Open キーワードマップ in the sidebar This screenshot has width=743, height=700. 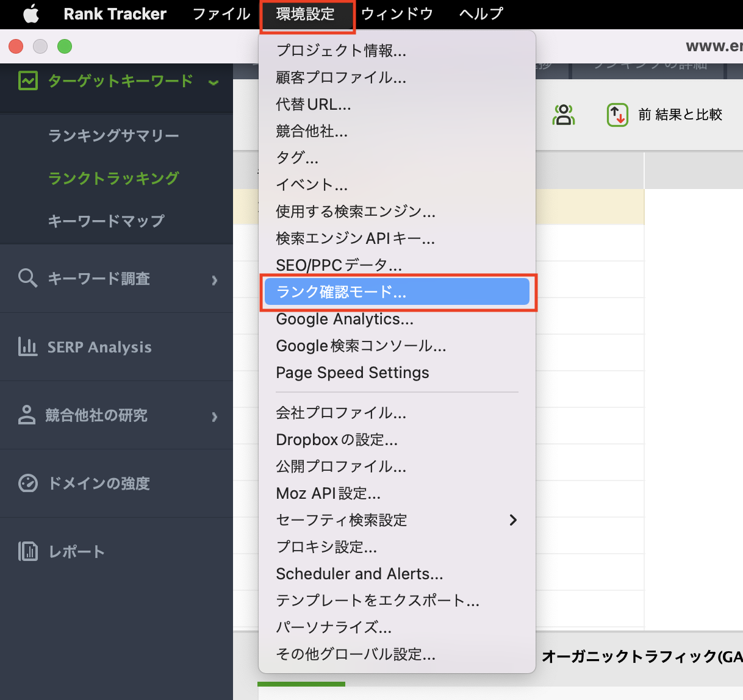[106, 221]
